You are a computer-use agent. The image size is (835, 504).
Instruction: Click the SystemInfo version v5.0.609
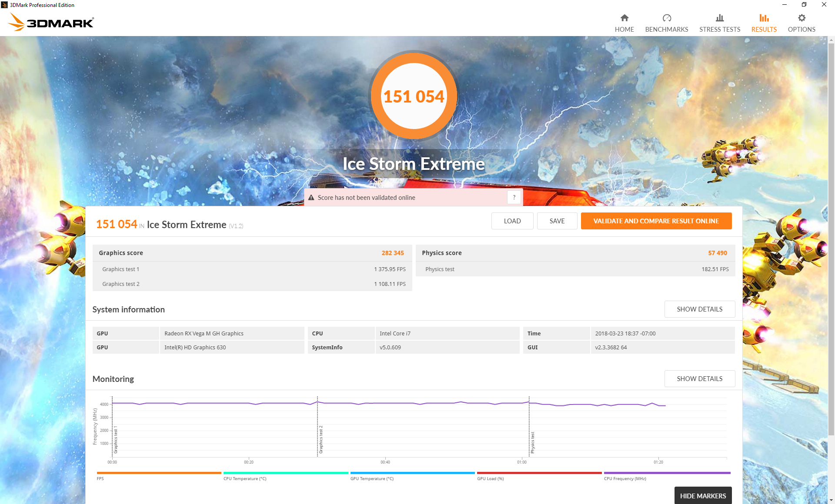click(x=390, y=347)
